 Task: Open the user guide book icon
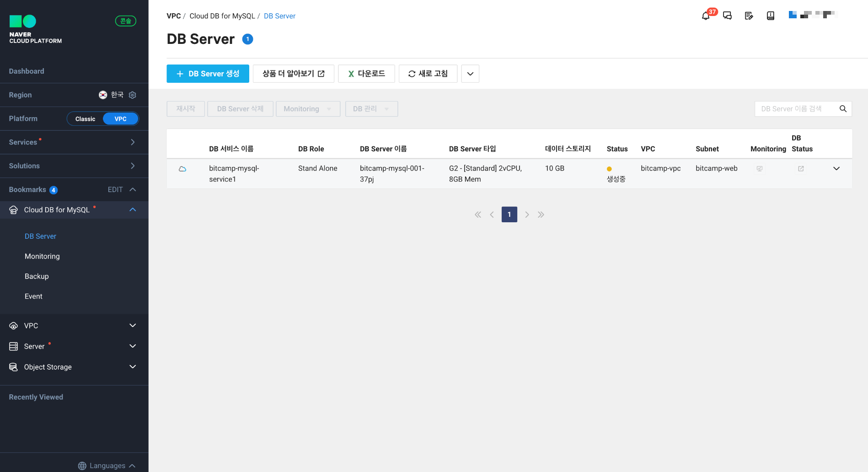[771, 16]
